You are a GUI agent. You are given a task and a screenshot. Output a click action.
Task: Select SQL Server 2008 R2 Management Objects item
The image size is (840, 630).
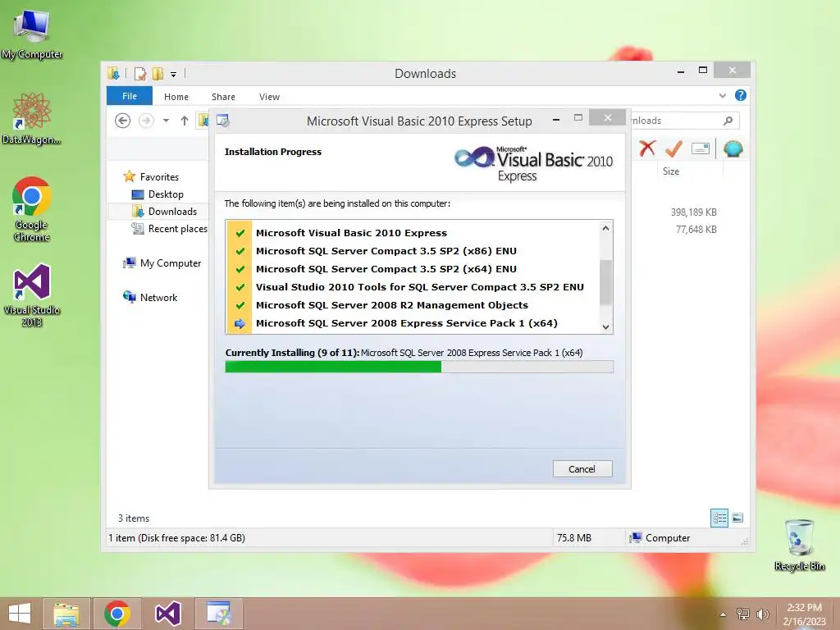tap(392, 305)
